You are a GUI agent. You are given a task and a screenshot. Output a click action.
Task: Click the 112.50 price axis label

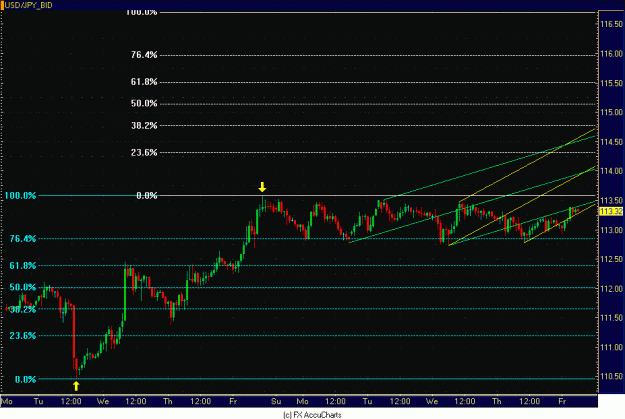pos(611,259)
